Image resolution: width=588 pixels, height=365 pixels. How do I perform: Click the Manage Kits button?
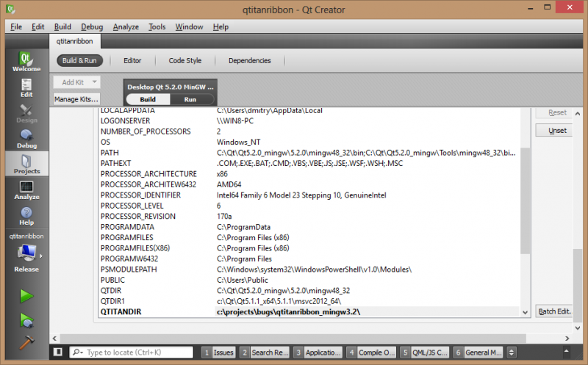76,99
